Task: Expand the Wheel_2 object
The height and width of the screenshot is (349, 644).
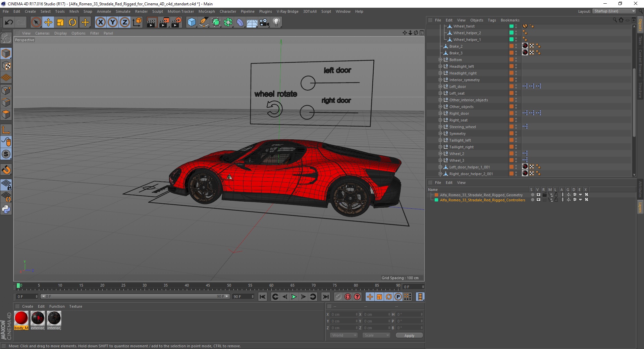Action: [440, 154]
